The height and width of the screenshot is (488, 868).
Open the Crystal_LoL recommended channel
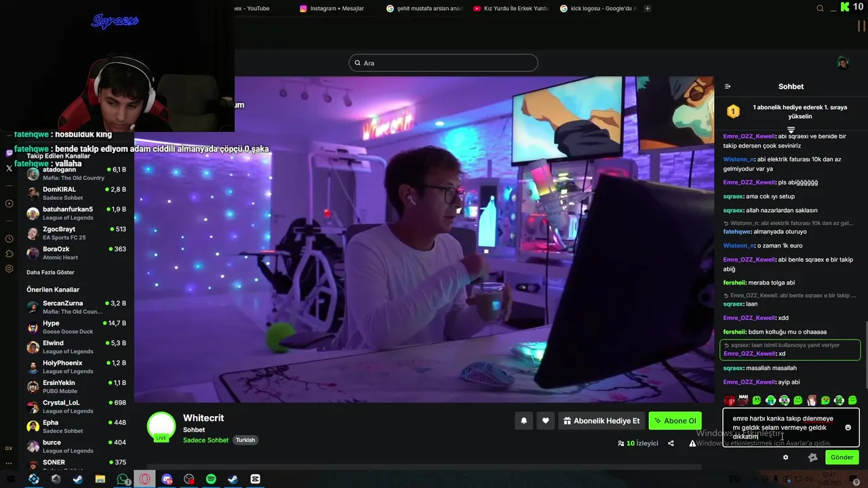coord(76,407)
